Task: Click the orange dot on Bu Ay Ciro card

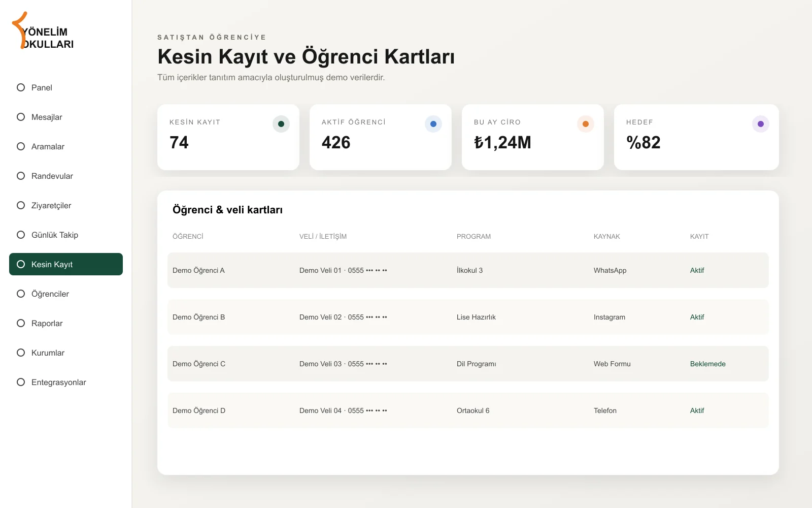Action: (x=586, y=124)
